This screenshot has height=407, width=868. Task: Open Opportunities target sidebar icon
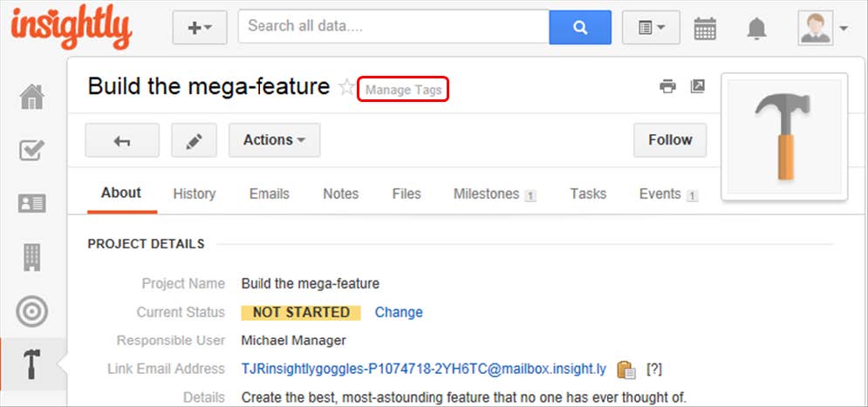(32, 311)
